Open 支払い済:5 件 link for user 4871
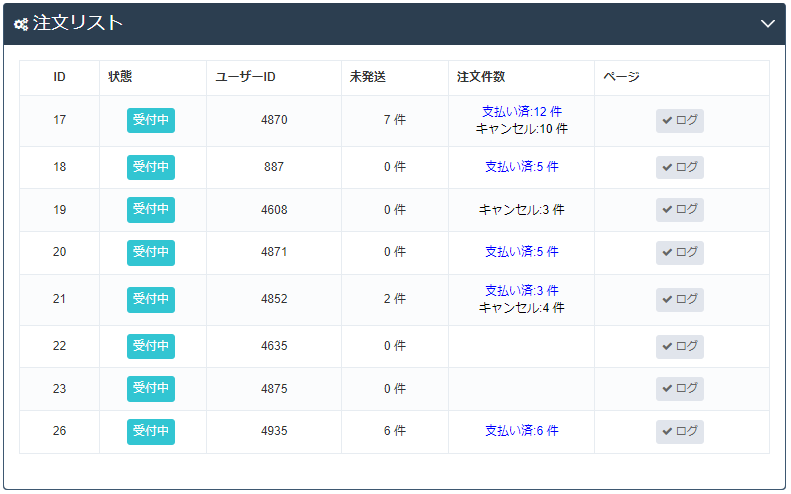791x494 pixels. click(521, 252)
